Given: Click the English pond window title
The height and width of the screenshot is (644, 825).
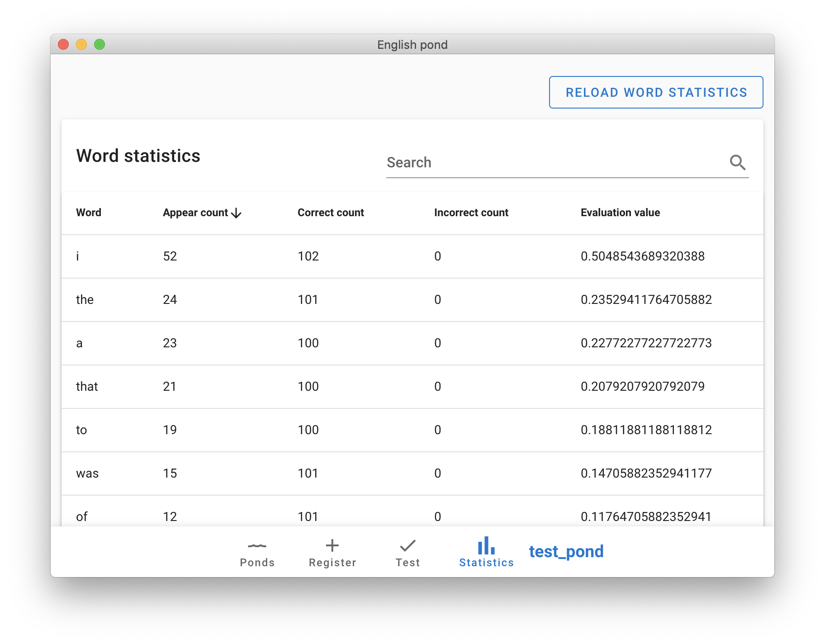Looking at the screenshot, I should coord(412,45).
